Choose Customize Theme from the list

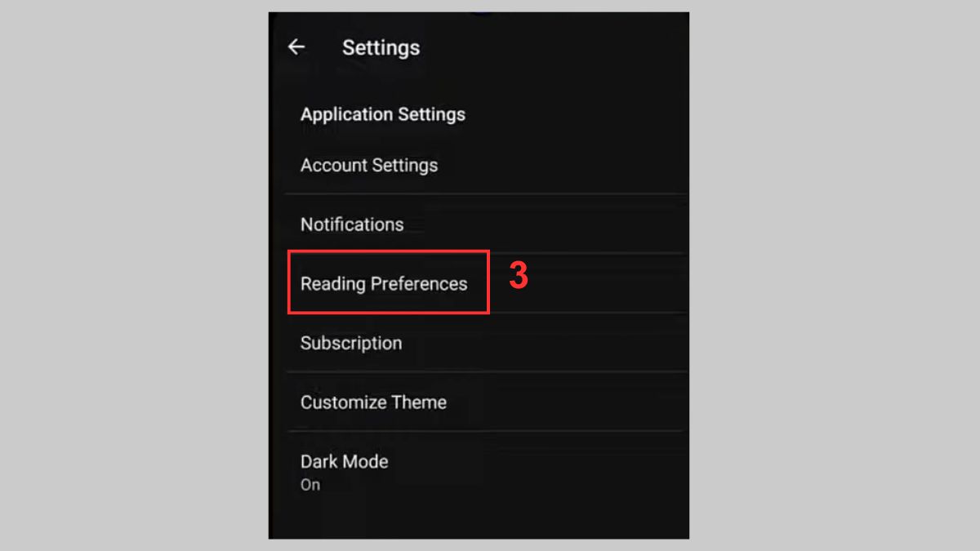click(374, 402)
